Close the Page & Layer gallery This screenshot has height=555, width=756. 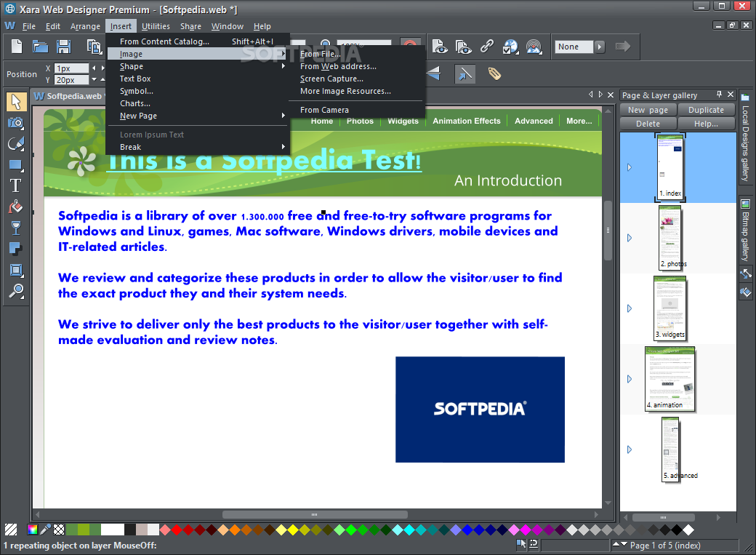click(x=731, y=95)
